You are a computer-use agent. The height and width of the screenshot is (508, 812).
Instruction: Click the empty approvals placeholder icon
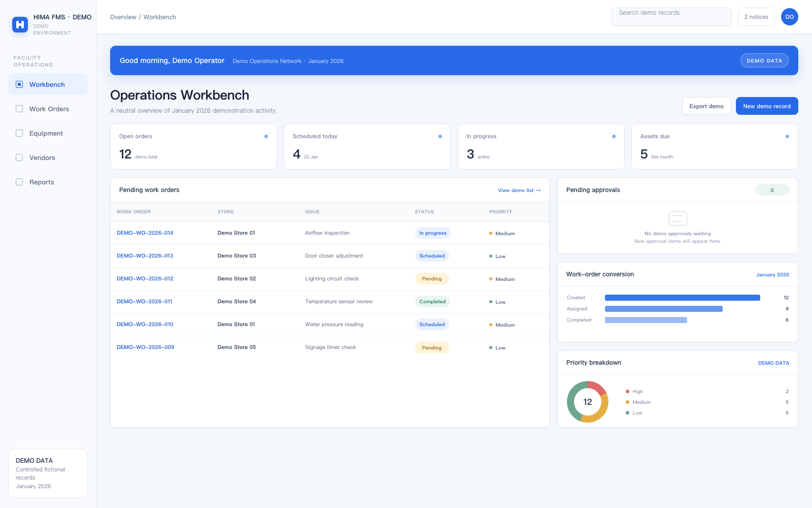tap(678, 218)
